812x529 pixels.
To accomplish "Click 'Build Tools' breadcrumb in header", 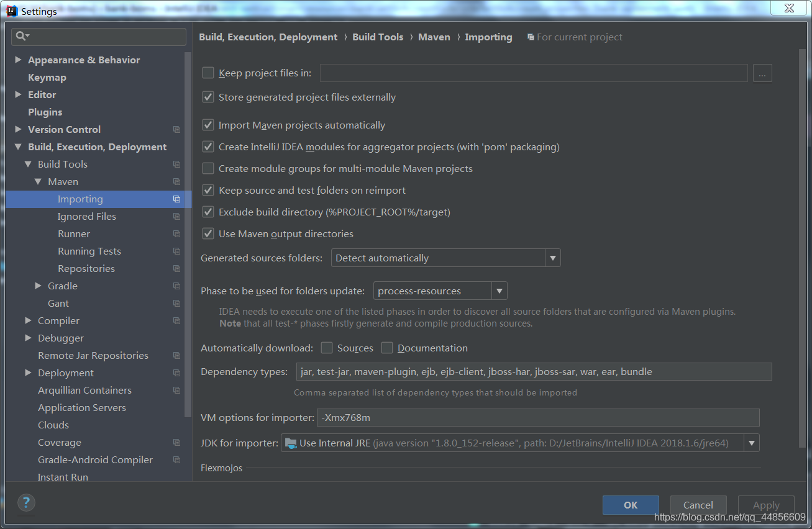I will 378,37.
